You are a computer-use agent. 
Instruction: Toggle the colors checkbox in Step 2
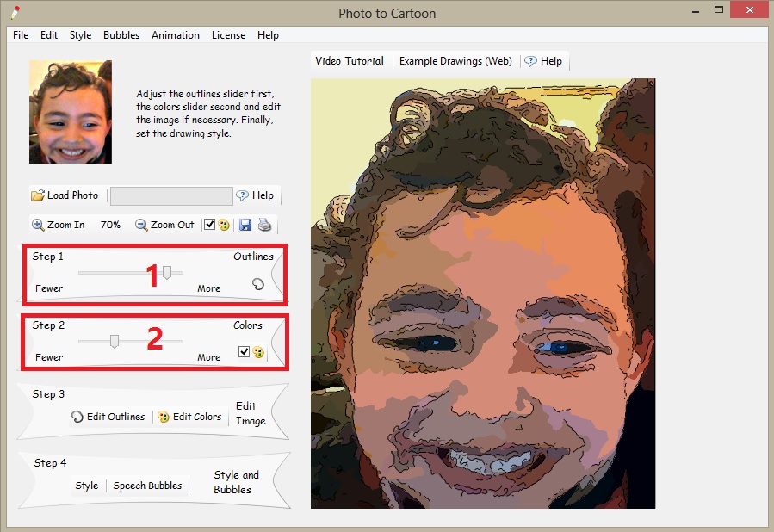pos(244,351)
